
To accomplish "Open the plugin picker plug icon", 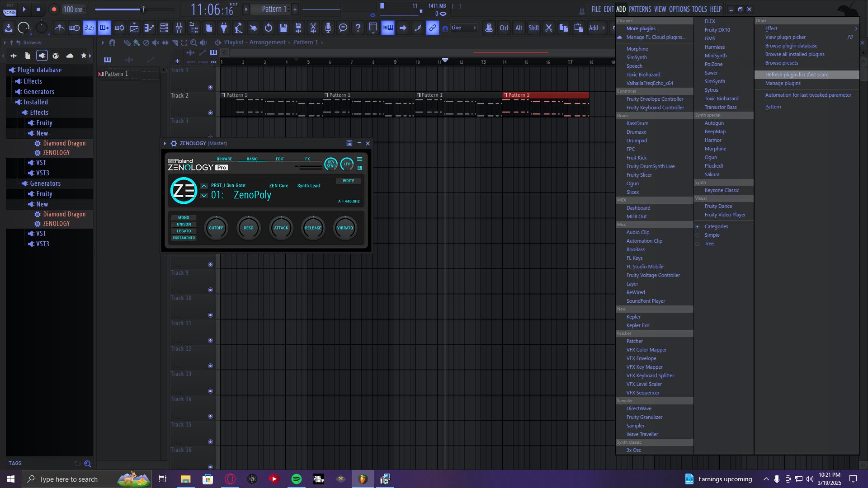I will (223, 28).
